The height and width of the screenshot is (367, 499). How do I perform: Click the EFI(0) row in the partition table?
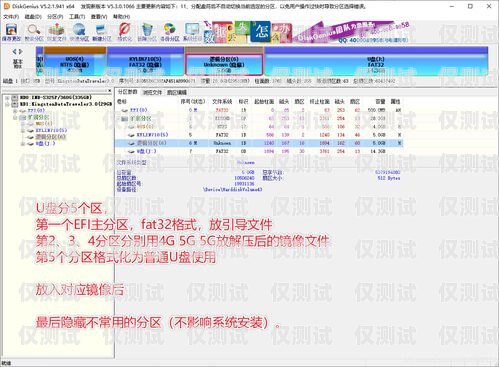(x=259, y=110)
